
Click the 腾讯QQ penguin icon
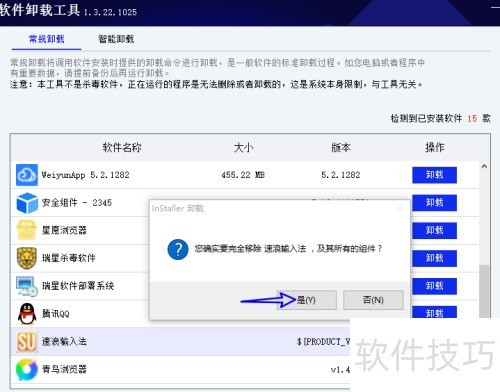coord(27,314)
